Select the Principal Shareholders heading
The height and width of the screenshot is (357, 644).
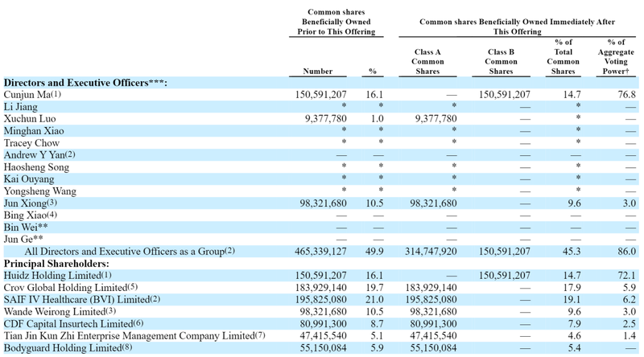click(x=56, y=264)
